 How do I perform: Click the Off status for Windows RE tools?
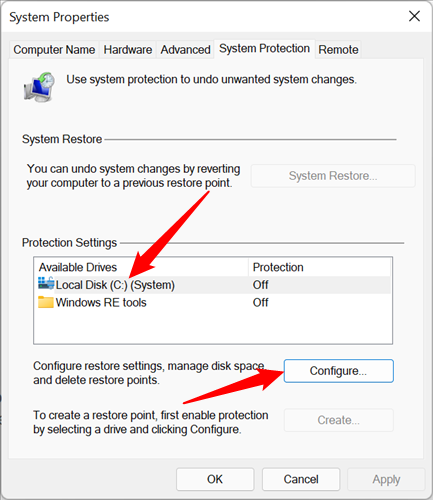point(260,302)
